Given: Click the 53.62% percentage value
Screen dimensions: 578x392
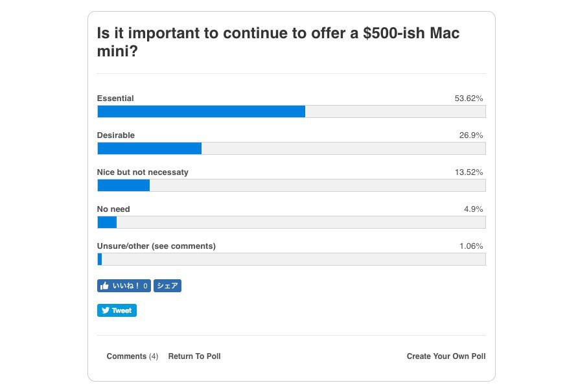Looking at the screenshot, I should 468,98.
